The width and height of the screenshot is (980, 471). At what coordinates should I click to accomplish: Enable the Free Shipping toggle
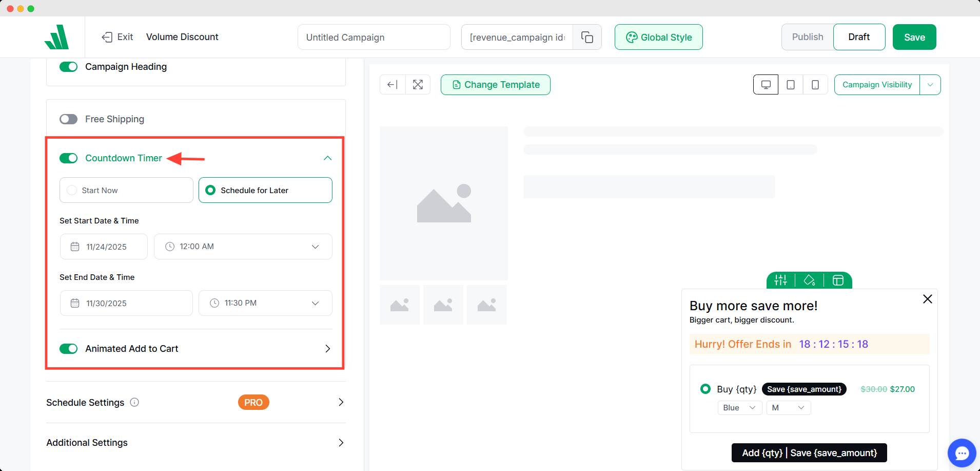click(68, 119)
